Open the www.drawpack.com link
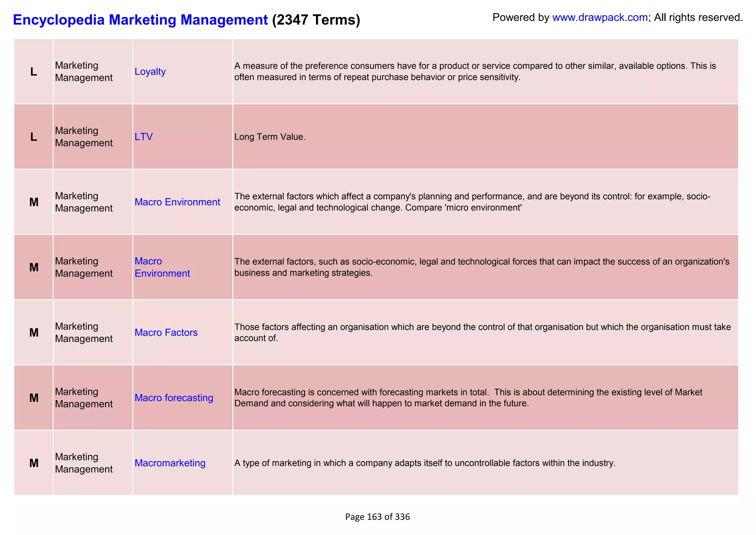 click(x=600, y=17)
